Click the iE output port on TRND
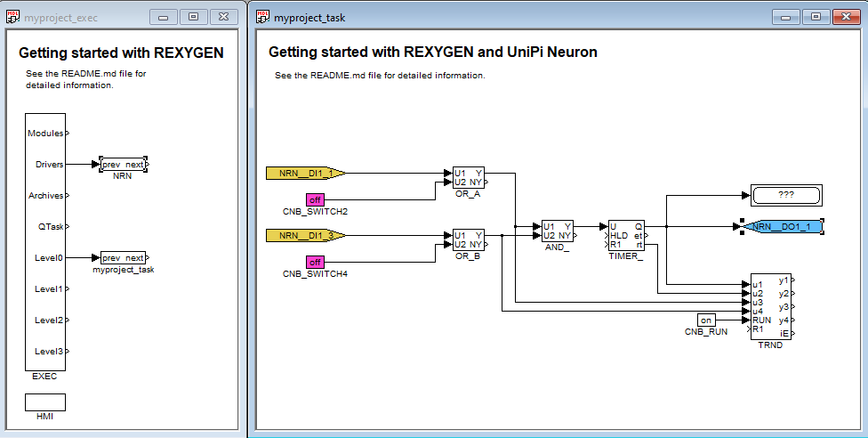Viewport: 868px width, 438px height. coord(793,333)
